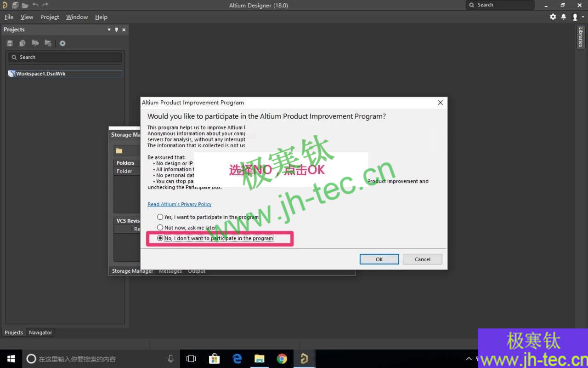
Task: Switch to the Navigator tab
Action: (x=40, y=333)
